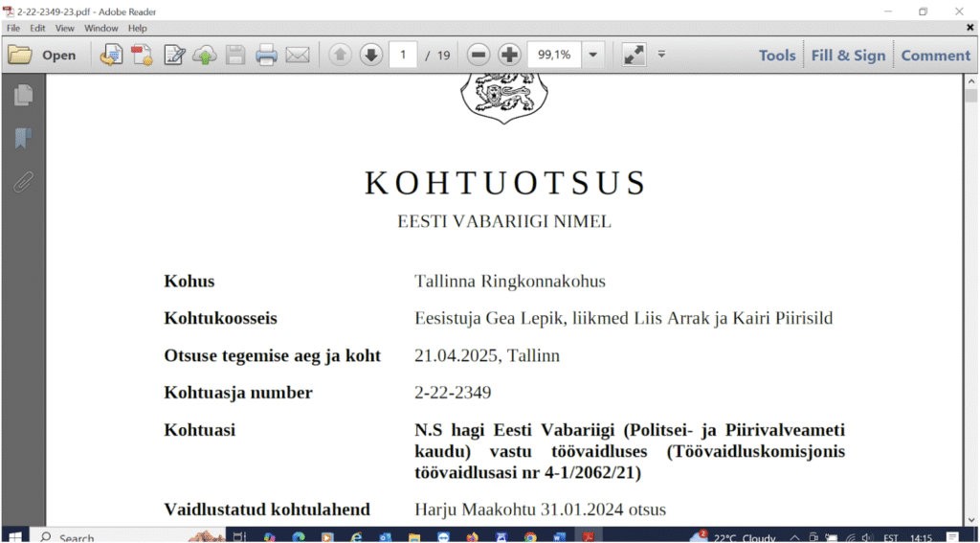Image resolution: width=980 pixels, height=543 pixels.
Task: Print the document with printer icon
Action: pos(266,55)
